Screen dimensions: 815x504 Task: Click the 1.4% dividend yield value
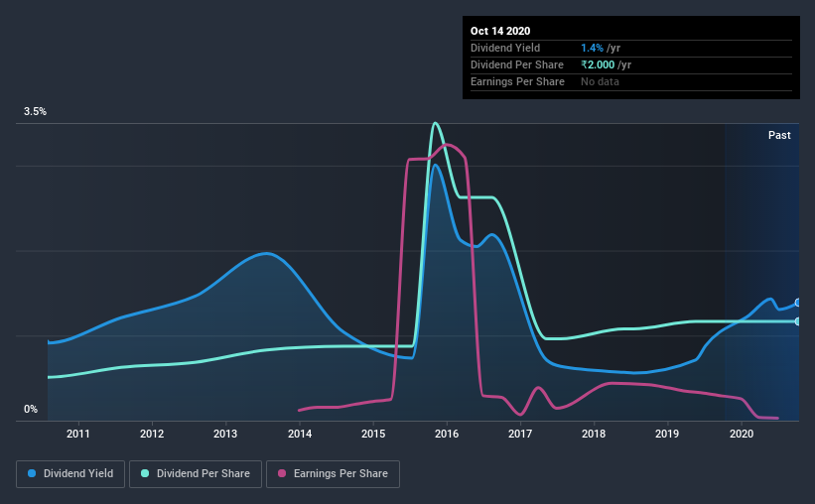pyautogui.click(x=592, y=48)
